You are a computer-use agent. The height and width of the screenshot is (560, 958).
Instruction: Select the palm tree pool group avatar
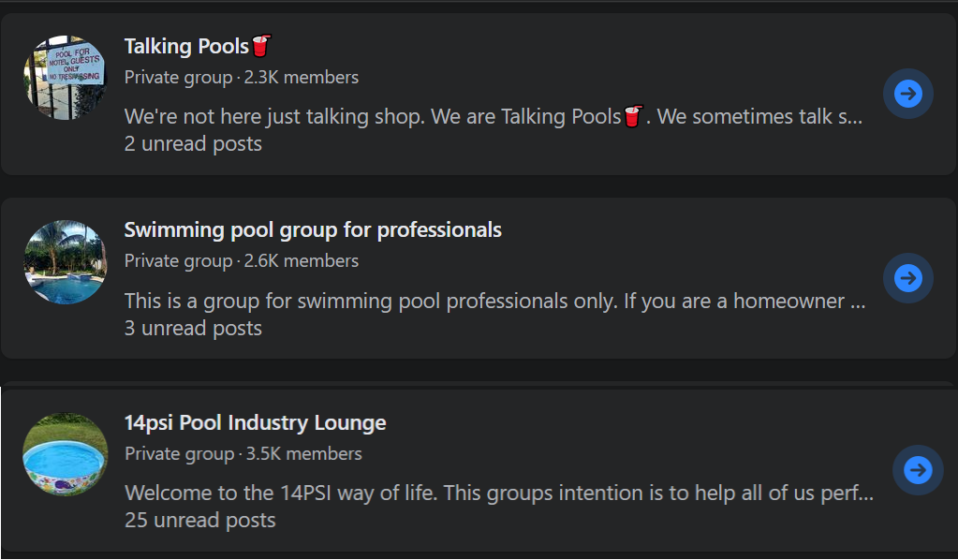tap(66, 262)
